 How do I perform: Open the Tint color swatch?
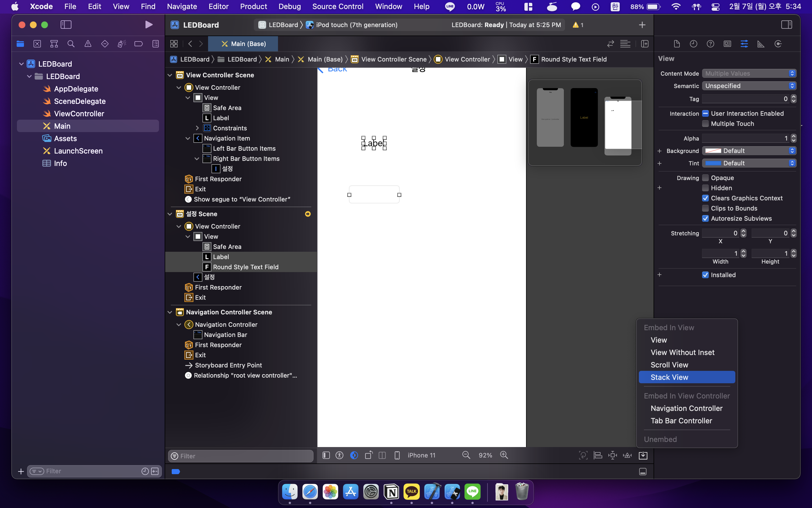pyautogui.click(x=713, y=163)
